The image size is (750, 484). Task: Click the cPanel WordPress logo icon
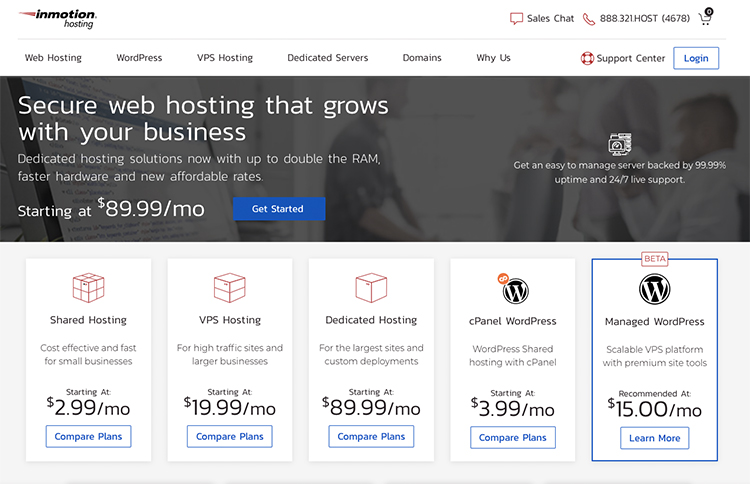point(514,290)
